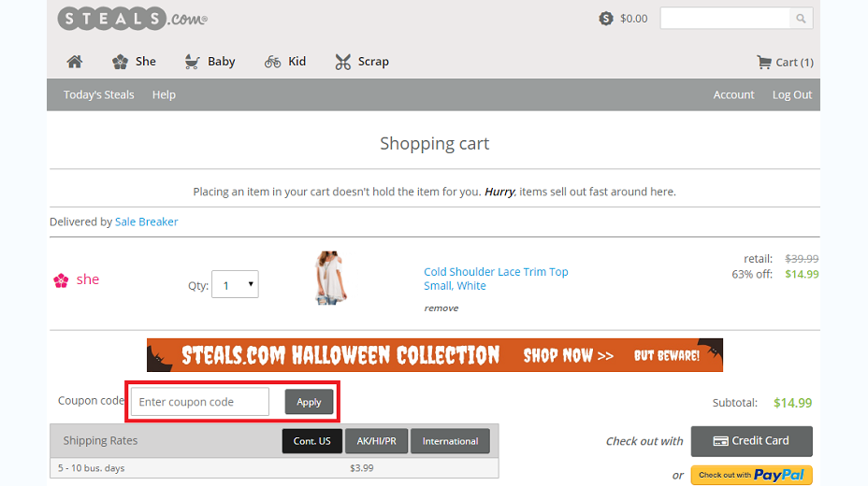Click the $39.99 retail price
The height and width of the screenshot is (486, 868).
pyautogui.click(x=802, y=259)
